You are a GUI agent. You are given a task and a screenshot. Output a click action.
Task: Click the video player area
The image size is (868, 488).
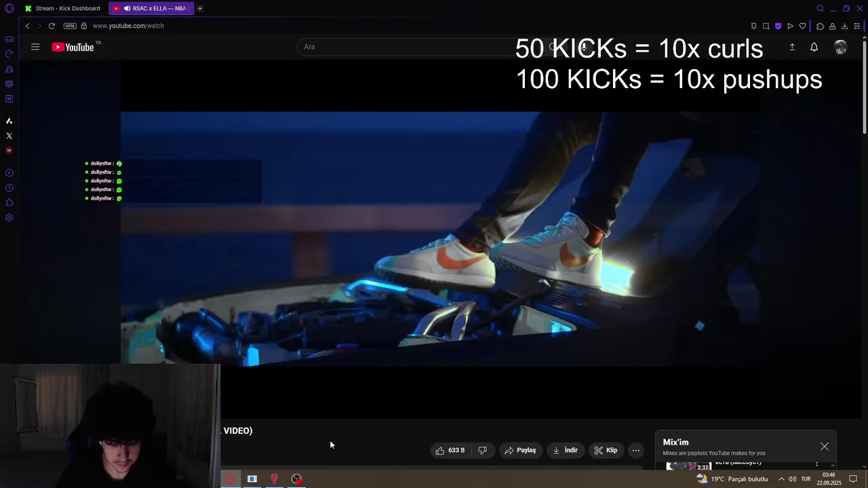441,239
